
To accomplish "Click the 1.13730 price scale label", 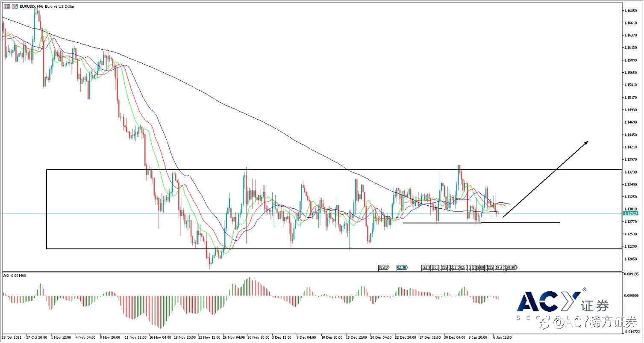I will (x=632, y=172).
